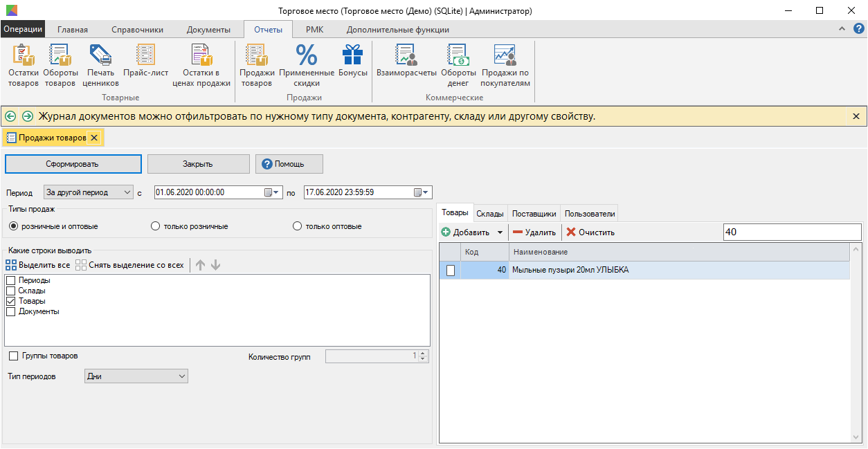The height and width of the screenshot is (449, 868).
Task: Open the Обороты товаров report
Action: coord(60,66)
